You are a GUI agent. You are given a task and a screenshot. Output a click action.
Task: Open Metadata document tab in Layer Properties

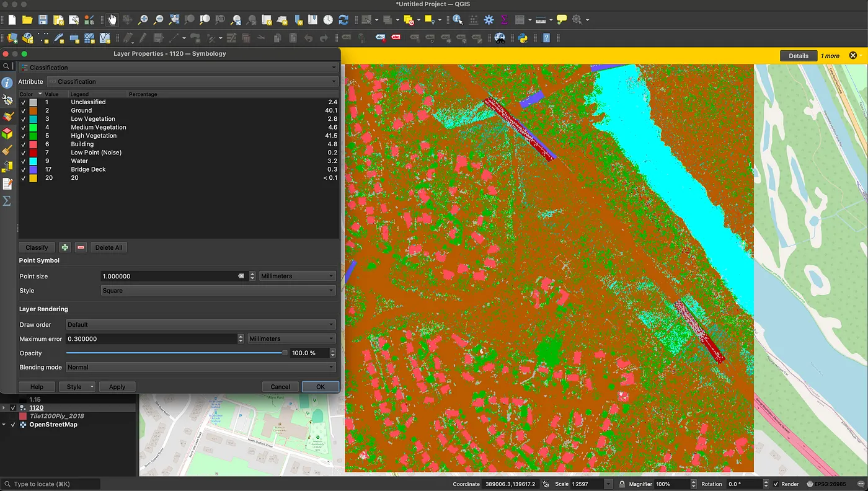pyautogui.click(x=7, y=184)
